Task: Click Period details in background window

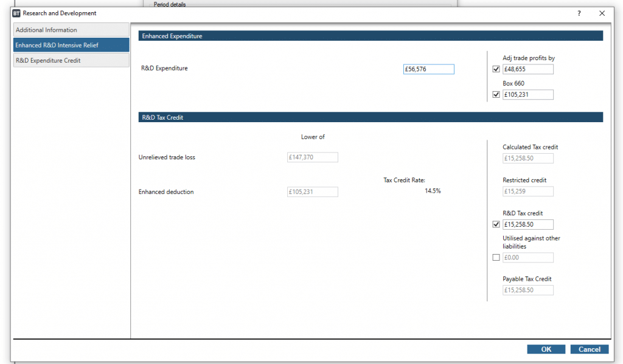Action: click(x=170, y=4)
